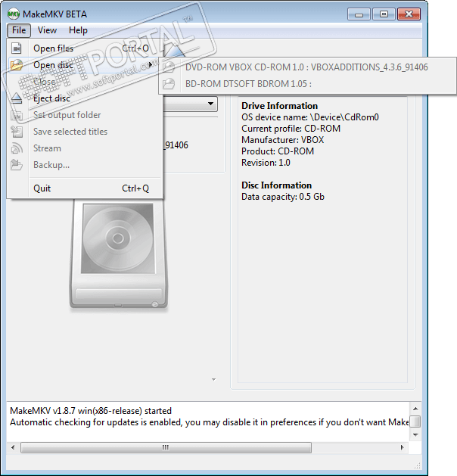This screenshot has height=476, width=457.
Task: Click the Revision: 1.0 line
Action: pyautogui.click(x=266, y=163)
